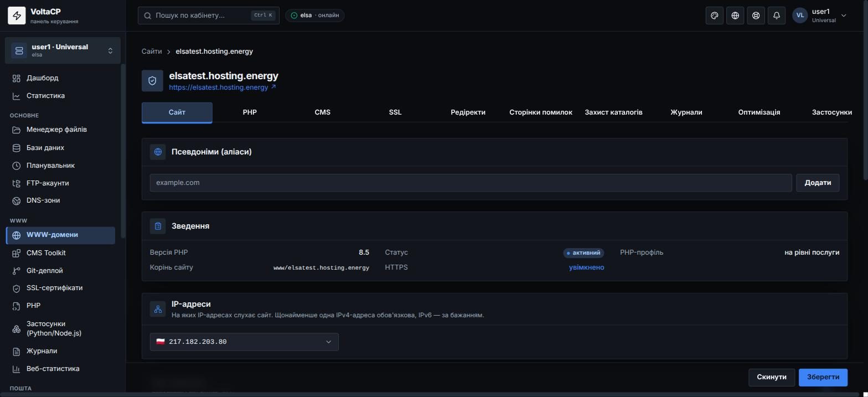The image size is (868, 397).
Task: Open the language globe icon in header
Action: pyautogui.click(x=735, y=16)
